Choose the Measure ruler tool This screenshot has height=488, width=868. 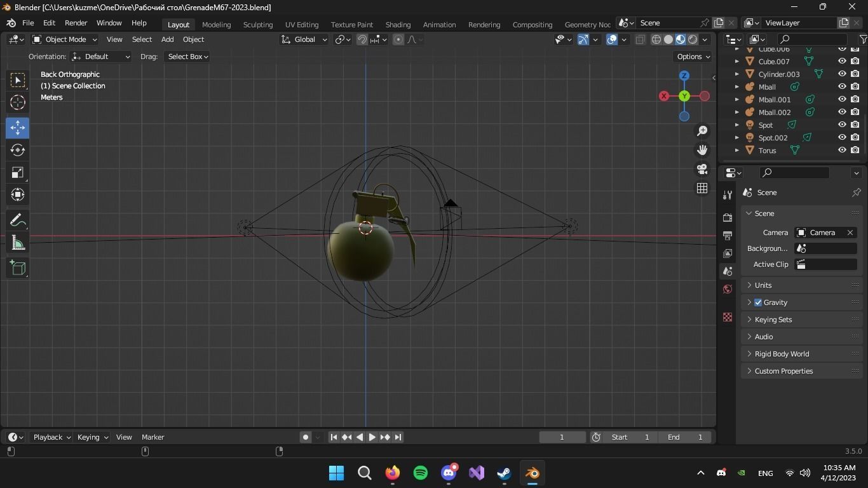pyautogui.click(x=17, y=243)
